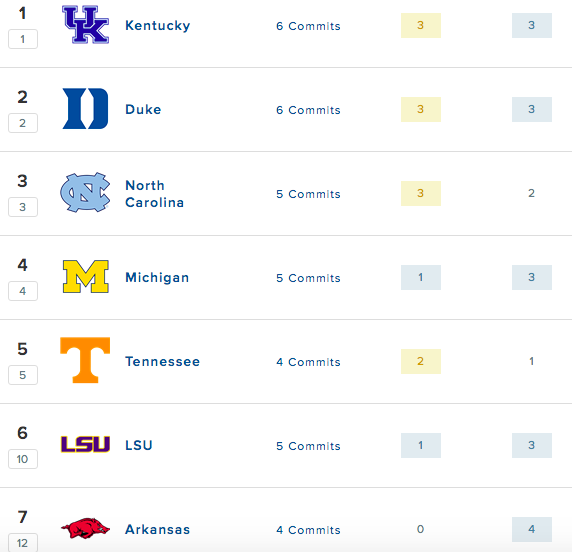Open the North Carolina team link
Image resolution: width=572 pixels, height=552 pixels.
coord(154,194)
